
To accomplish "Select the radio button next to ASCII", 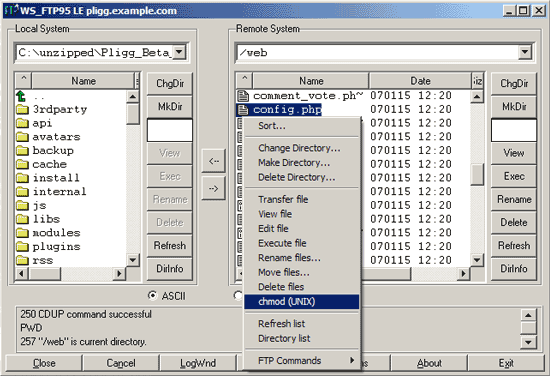I will [237, 296].
